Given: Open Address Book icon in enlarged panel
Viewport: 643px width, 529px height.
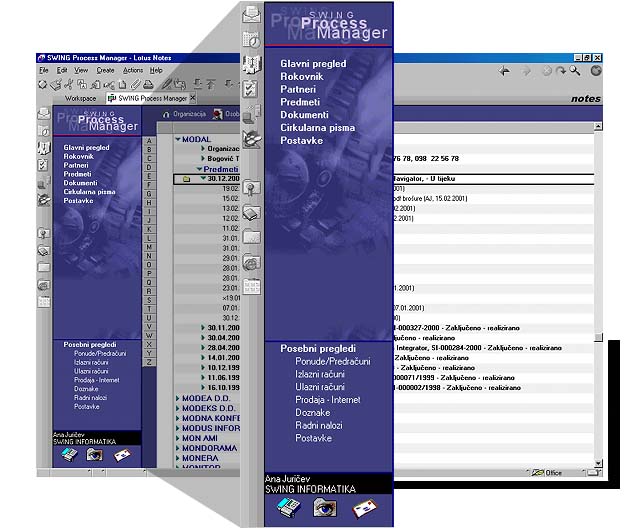Looking at the screenshot, I should tap(251, 64).
